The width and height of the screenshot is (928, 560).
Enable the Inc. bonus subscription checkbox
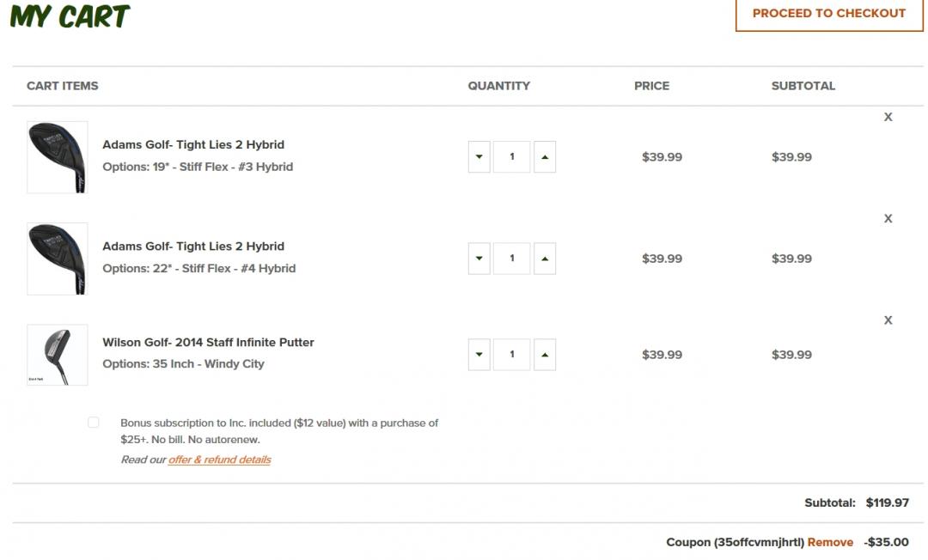[94, 423]
